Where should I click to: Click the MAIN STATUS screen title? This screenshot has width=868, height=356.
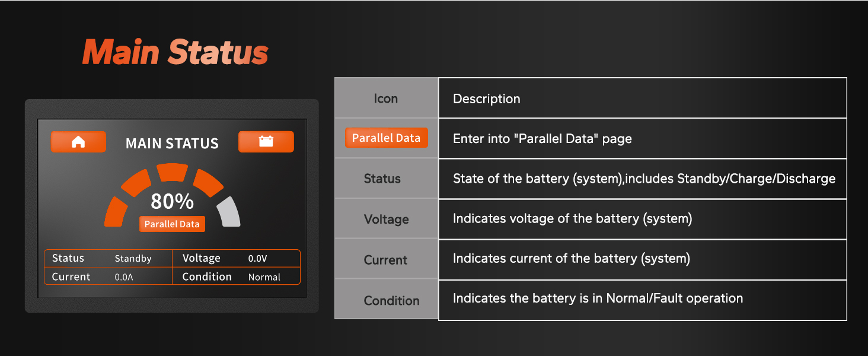pyautogui.click(x=172, y=143)
